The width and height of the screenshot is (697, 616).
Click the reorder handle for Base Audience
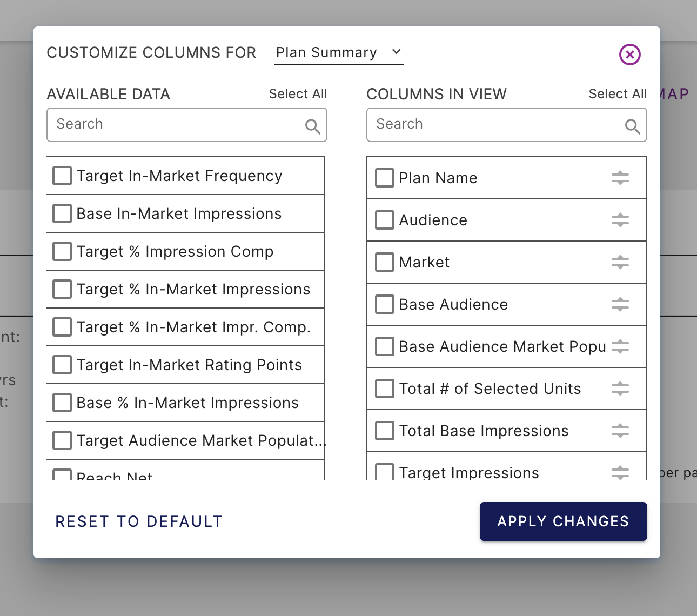tap(620, 304)
